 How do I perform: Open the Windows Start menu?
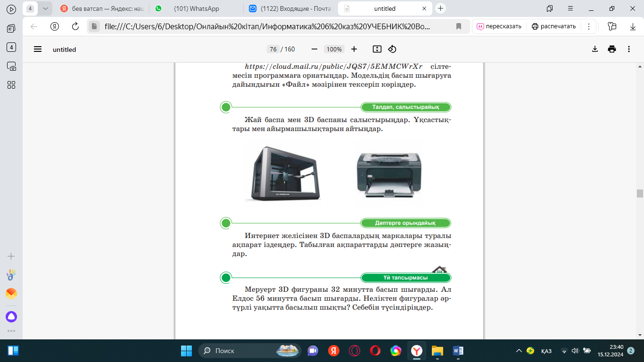coord(187,351)
